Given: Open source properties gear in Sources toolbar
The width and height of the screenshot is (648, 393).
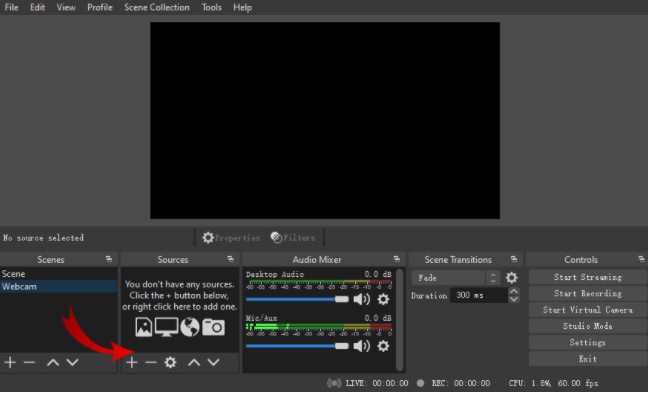Looking at the screenshot, I should (x=170, y=362).
